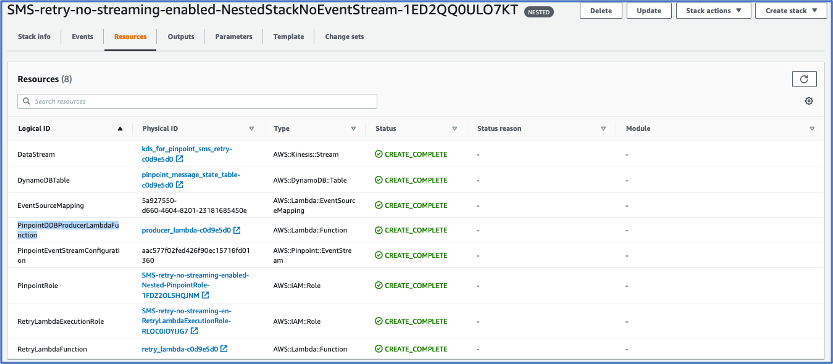
Task: Open RetryLambdaExecutionRole physical ID link
Action: click(x=186, y=321)
